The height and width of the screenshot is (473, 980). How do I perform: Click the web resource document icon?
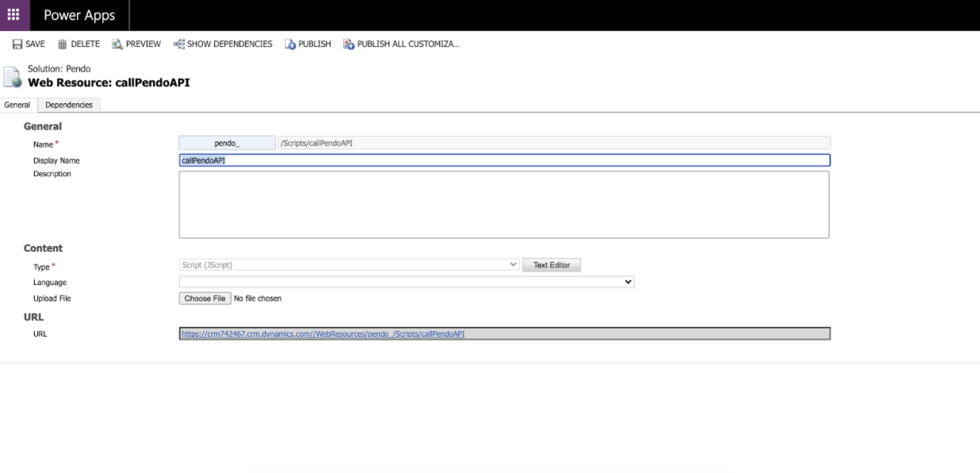(12, 76)
